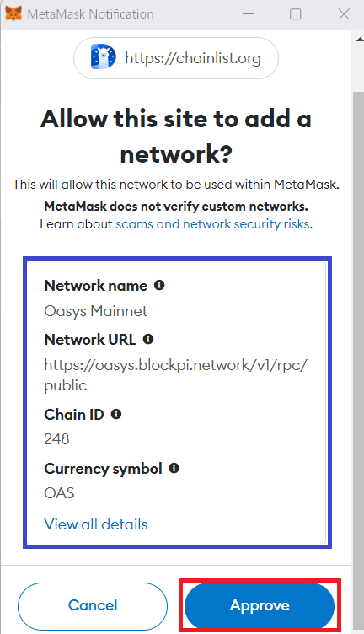Approve adding the Oasys network

point(260,605)
